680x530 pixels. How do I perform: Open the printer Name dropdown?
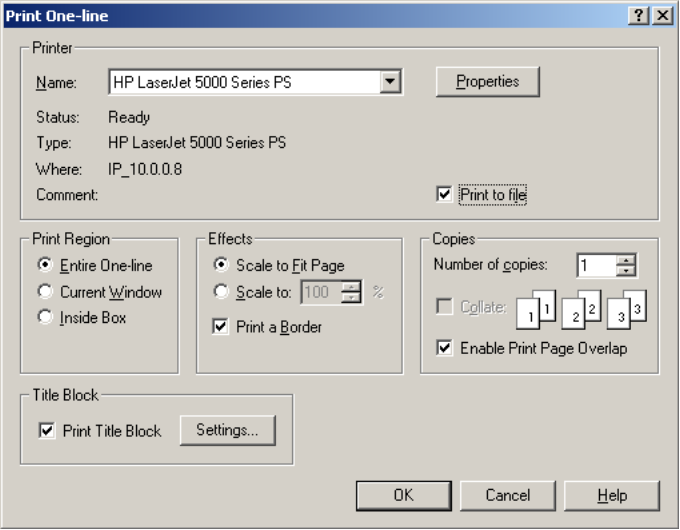[x=390, y=82]
